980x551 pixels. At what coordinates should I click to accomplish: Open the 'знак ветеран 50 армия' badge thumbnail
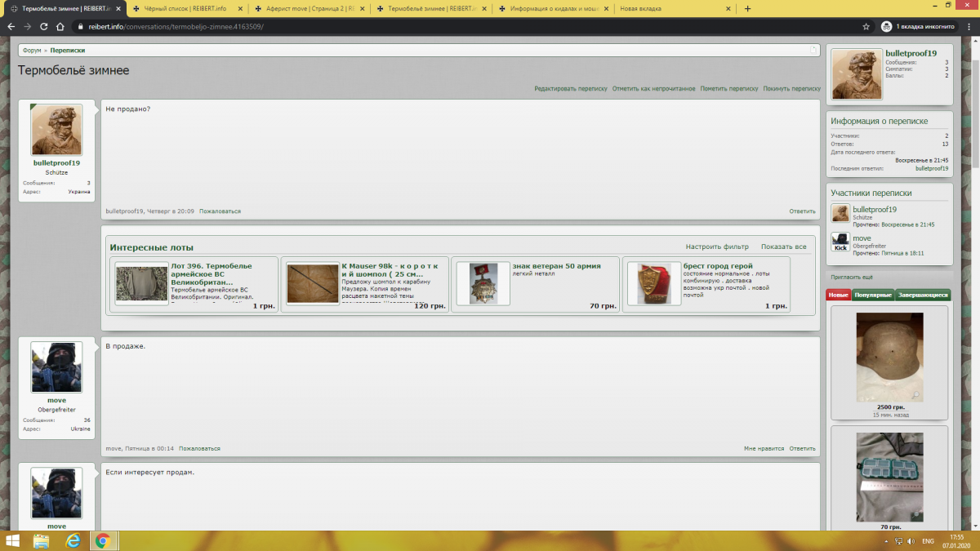[483, 284]
